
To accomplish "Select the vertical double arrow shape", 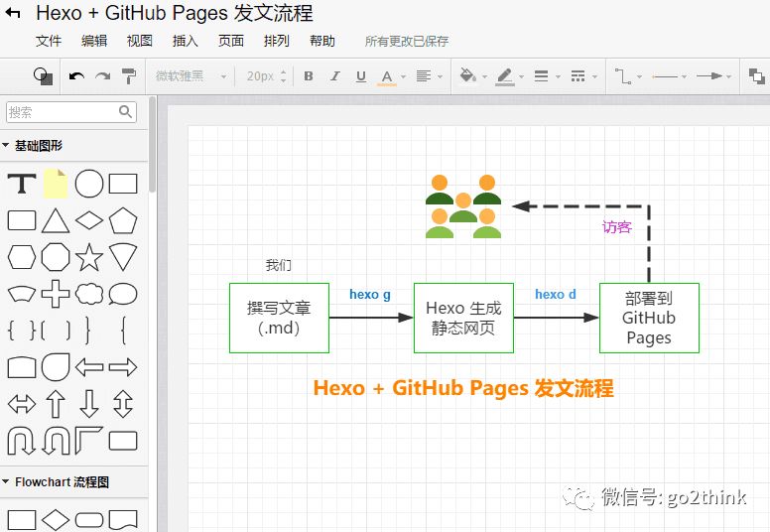I will [x=123, y=404].
